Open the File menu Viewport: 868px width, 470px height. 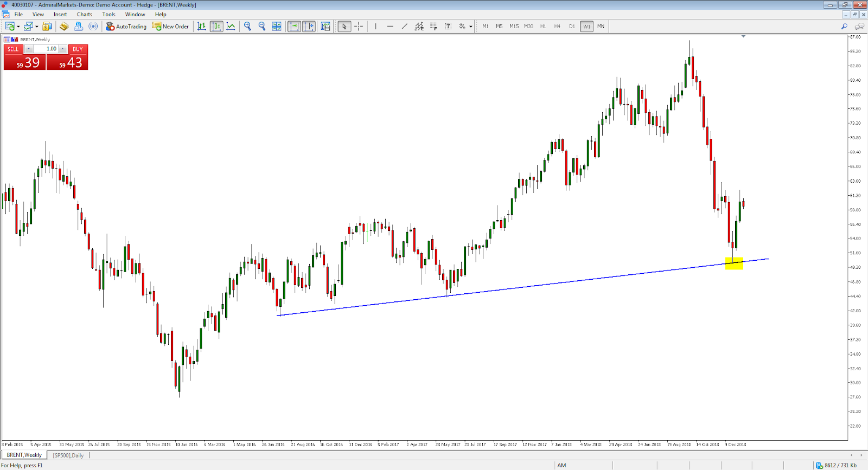[x=18, y=15]
